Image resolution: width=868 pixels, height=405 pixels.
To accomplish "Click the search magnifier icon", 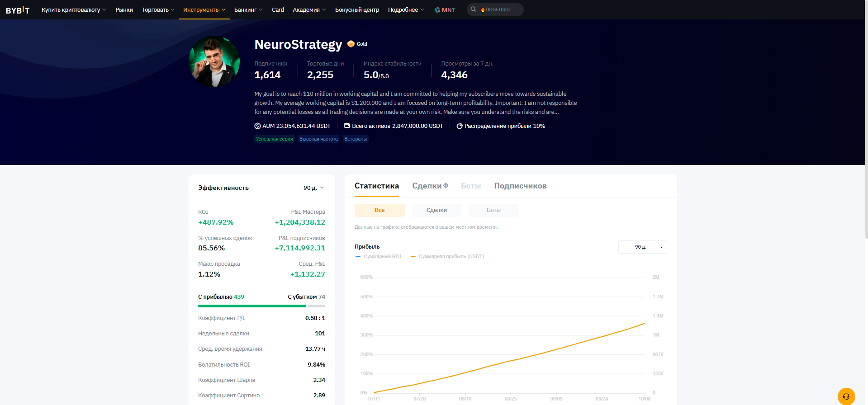I will click(x=473, y=9).
